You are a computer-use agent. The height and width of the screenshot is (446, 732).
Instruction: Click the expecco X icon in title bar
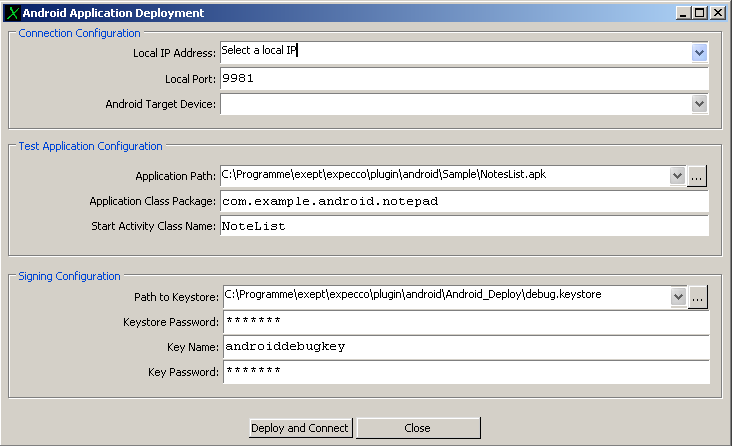pyautogui.click(x=11, y=13)
